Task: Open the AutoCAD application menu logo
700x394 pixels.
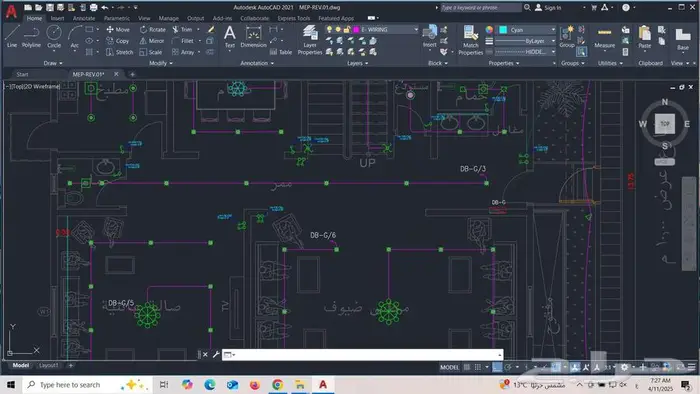Action: [x=11, y=11]
